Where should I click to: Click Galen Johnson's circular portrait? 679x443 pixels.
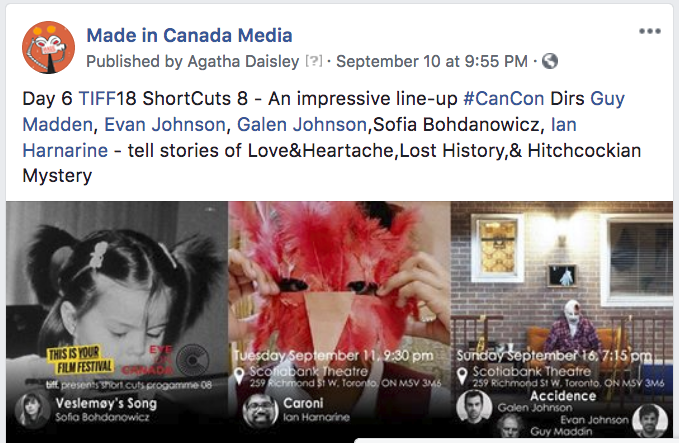pos(473,405)
